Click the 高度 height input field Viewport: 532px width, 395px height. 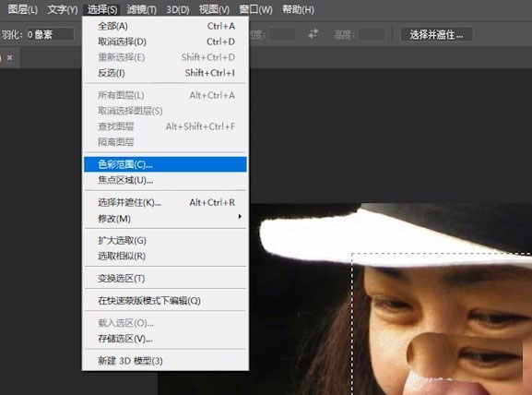372,34
